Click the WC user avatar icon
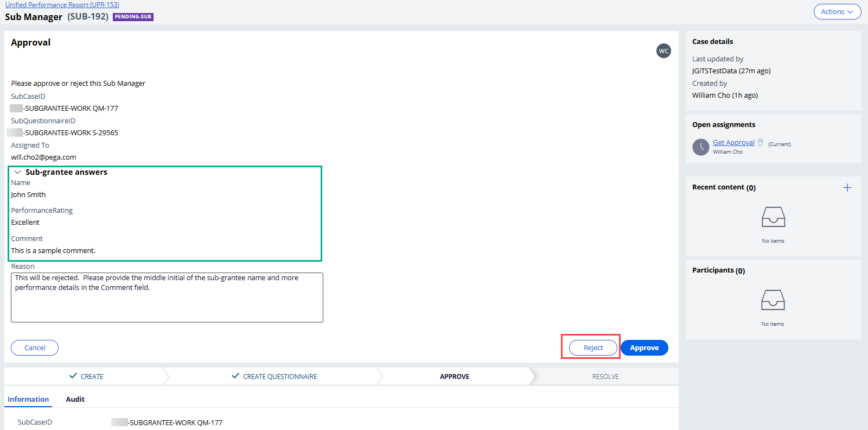Viewport: 868px width, 430px height. [663, 51]
